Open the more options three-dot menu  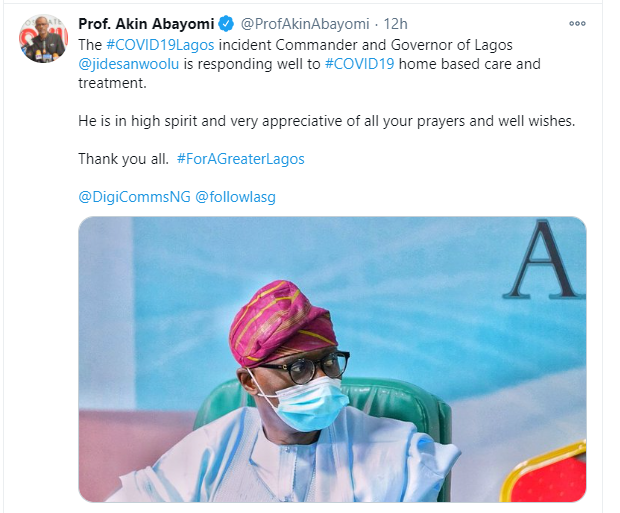[x=577, y=23]
